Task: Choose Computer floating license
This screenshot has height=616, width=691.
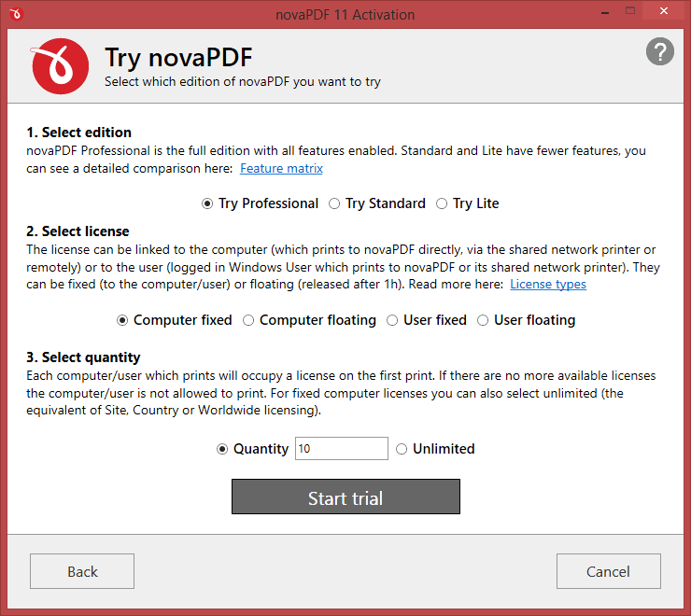Action: [x=309, y=320]
